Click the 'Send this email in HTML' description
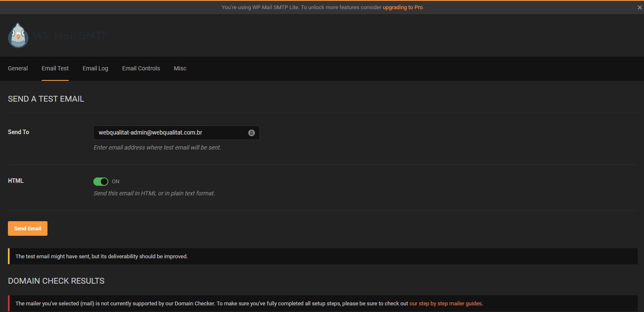Viewport: 644px width, 312px height. [x=154, y=193]
